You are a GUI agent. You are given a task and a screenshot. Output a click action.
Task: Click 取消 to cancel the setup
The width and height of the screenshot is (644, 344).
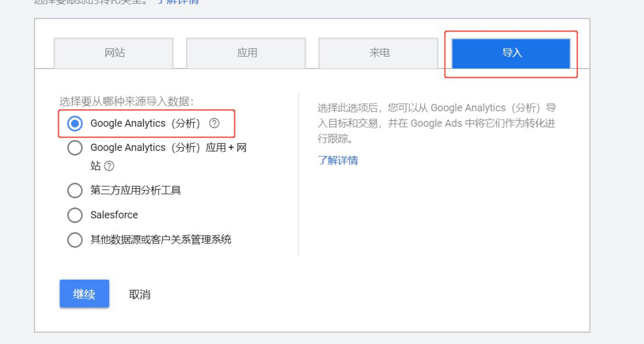[140, 293]
